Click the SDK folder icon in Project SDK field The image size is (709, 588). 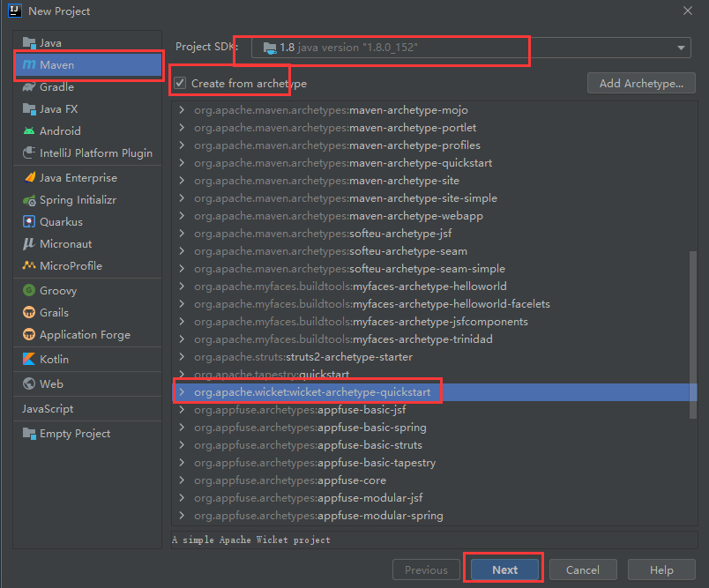coord(270,48)
